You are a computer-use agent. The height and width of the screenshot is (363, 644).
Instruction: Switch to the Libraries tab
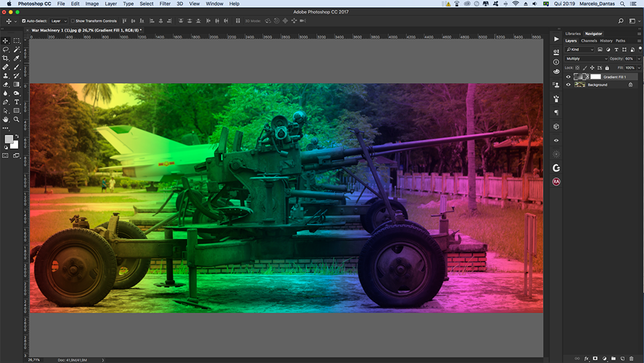573,34
